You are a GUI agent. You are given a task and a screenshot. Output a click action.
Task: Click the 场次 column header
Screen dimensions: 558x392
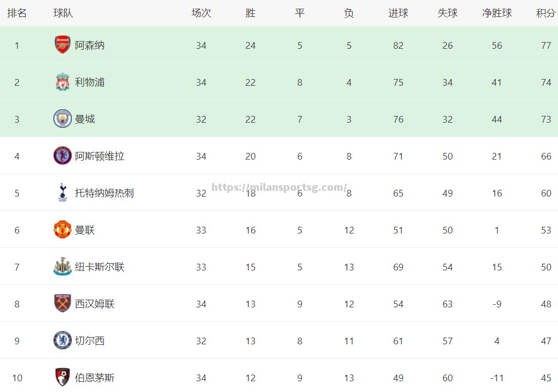tap(201, 13)
